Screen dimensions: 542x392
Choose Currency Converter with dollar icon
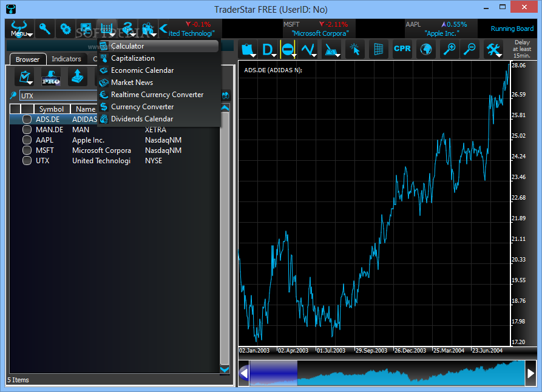tap(159, 106)
